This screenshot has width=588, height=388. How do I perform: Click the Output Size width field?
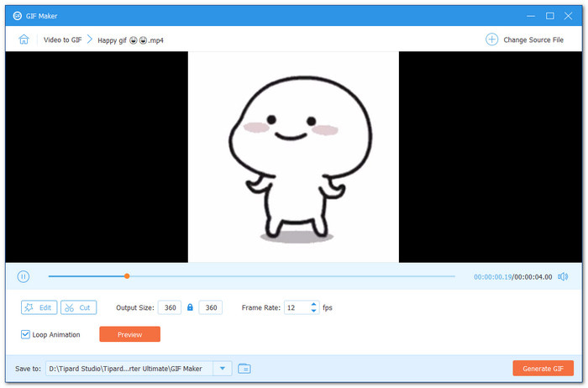171,307
